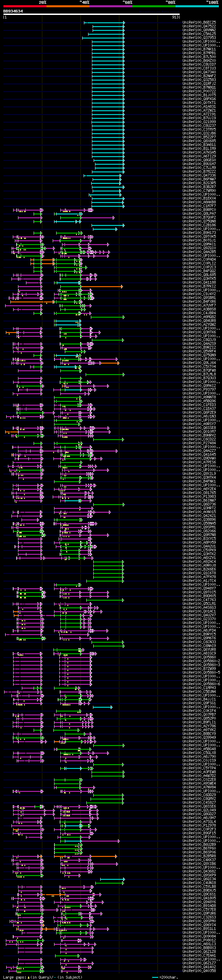Click the orange ~40% identity color segment
222x980 pixels.
pos(68,7)
